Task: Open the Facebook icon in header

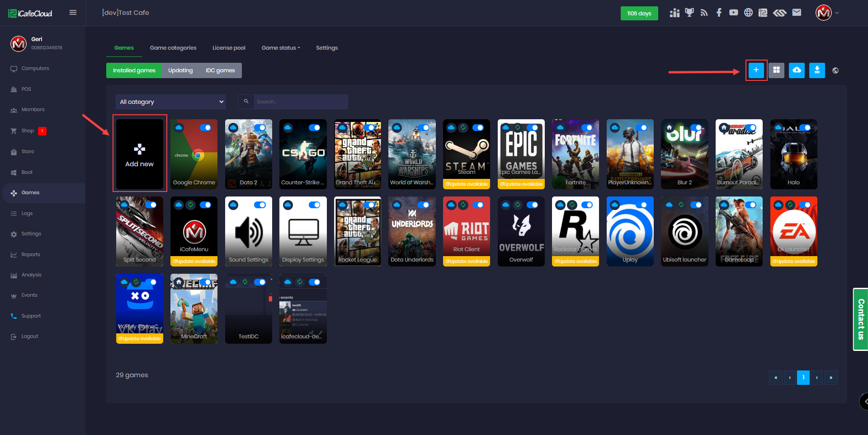Action: click(x=719, y=13)
